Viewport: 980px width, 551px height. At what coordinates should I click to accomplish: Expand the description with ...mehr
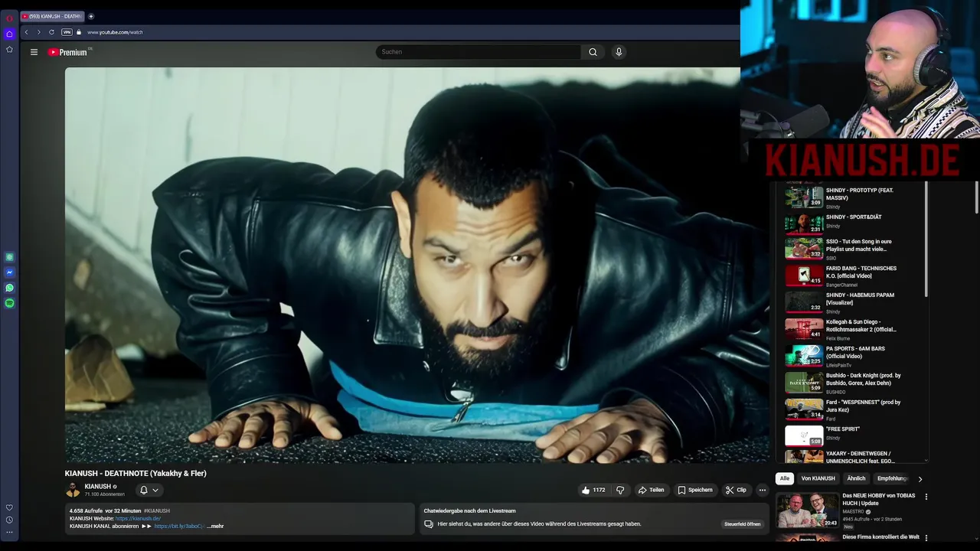click(x=215, y=526)
